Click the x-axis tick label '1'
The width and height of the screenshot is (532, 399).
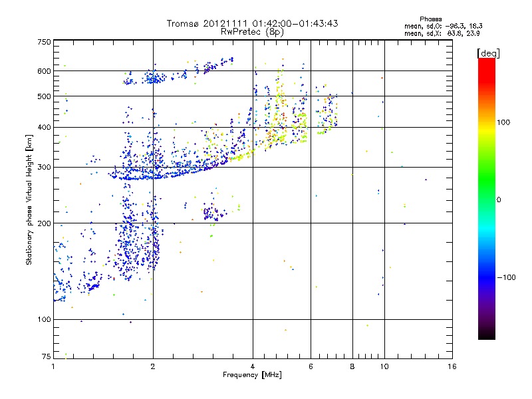[x=53, y=366]
